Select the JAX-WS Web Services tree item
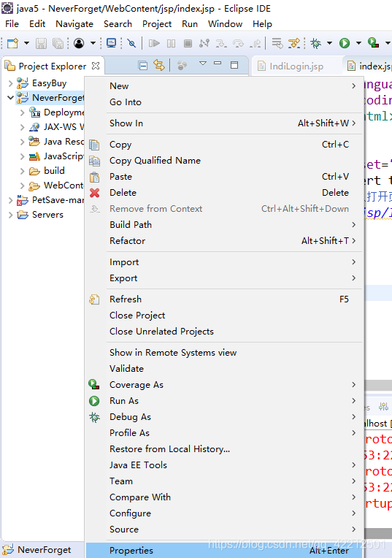Viewport: 392px width, 558px height. (56, 127)
